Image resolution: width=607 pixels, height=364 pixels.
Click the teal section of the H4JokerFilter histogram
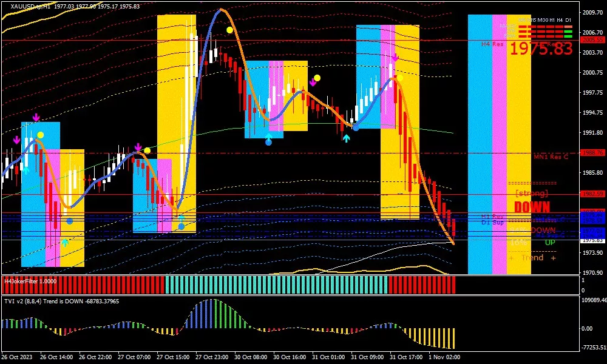tap(276, 285)
